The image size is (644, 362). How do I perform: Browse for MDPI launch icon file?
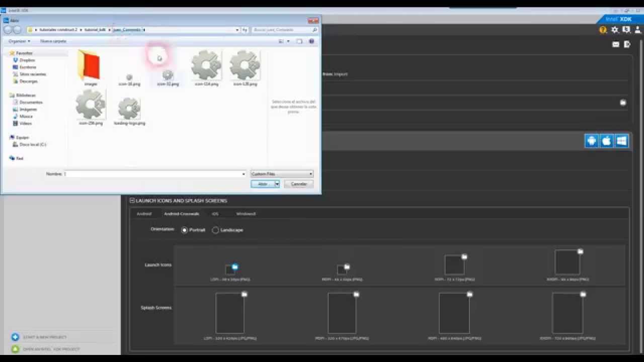(x=347, y=266)
